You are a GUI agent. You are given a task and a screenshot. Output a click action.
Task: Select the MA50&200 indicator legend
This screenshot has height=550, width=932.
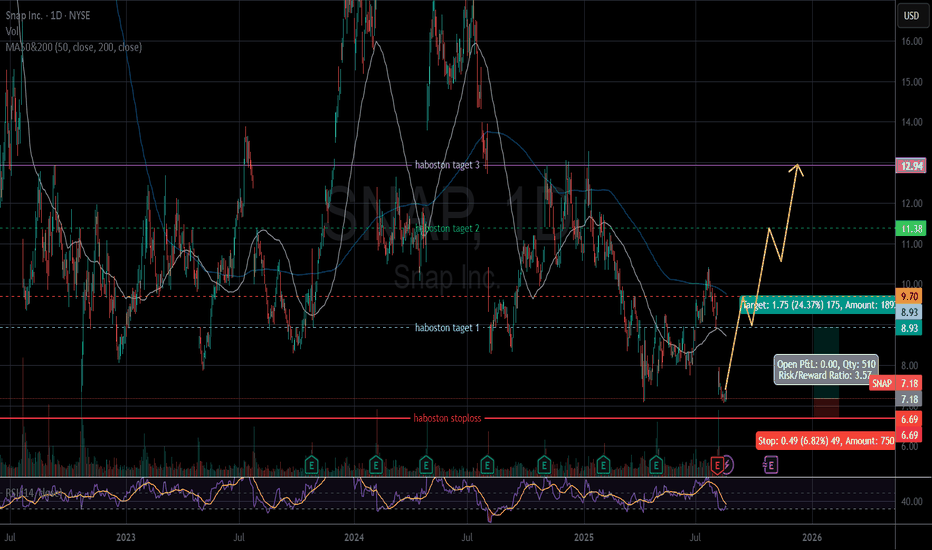pos(74,47)
